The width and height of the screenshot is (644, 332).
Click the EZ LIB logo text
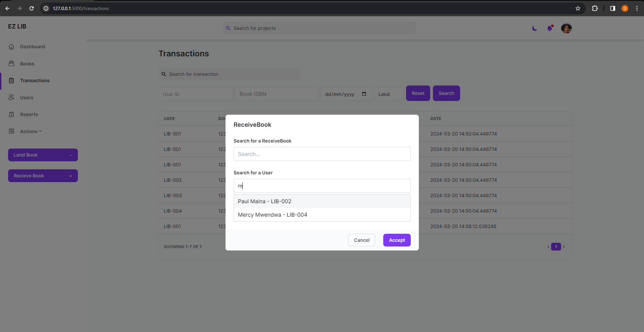point(17,26)
